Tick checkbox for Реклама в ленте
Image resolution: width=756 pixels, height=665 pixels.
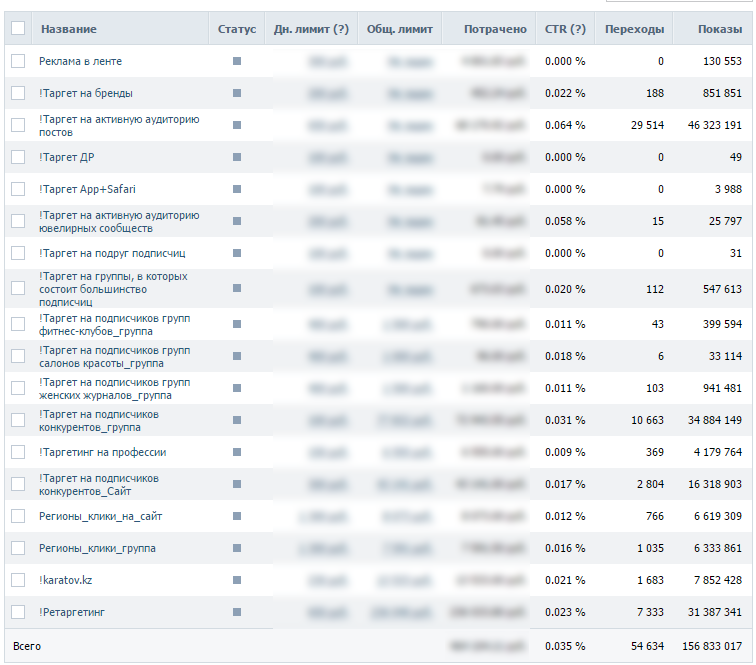tap(18, 62)
